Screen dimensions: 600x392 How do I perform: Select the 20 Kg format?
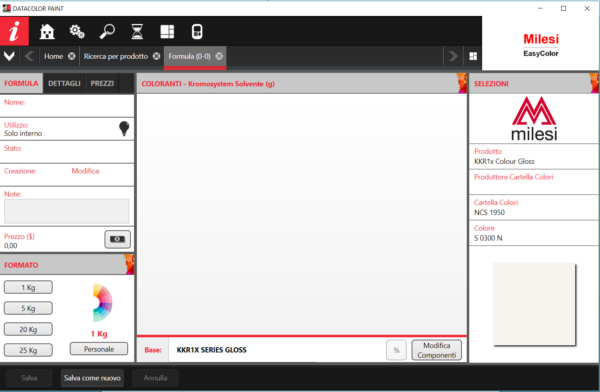pos(28,329)
